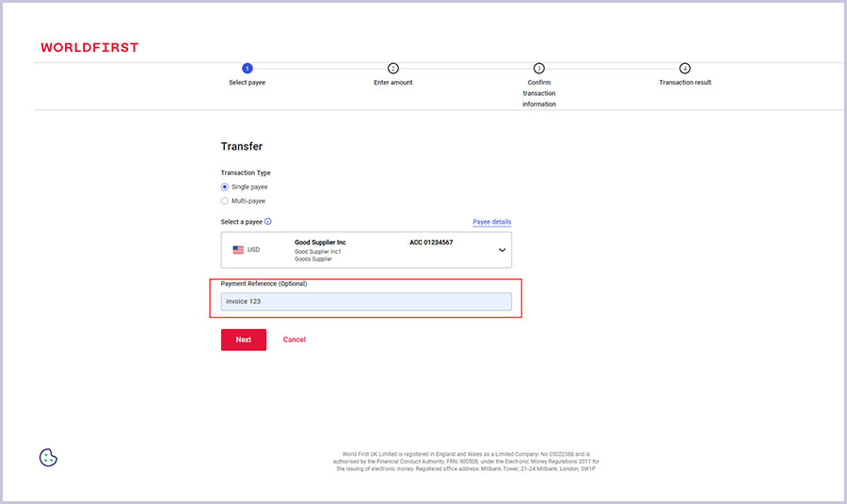Click the Cancel link

pyautogui.click(x=295, y=339)
